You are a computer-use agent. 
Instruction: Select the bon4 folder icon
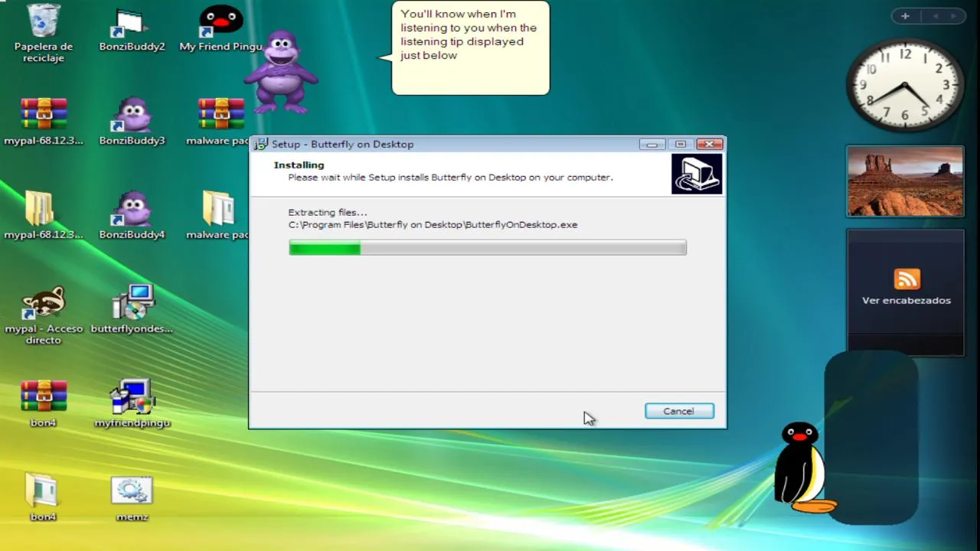(42, 491)
